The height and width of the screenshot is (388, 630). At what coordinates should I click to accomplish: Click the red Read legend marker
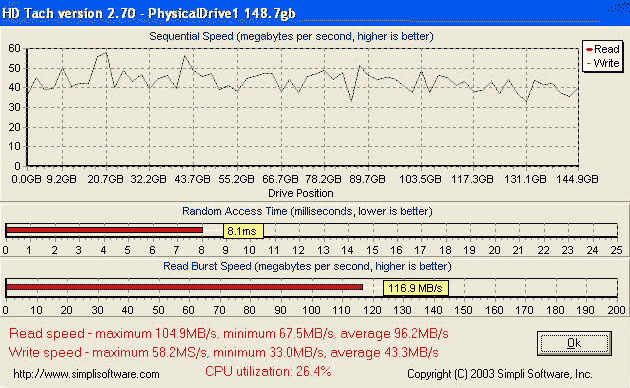pyautogui.click(x=589, y=50)
